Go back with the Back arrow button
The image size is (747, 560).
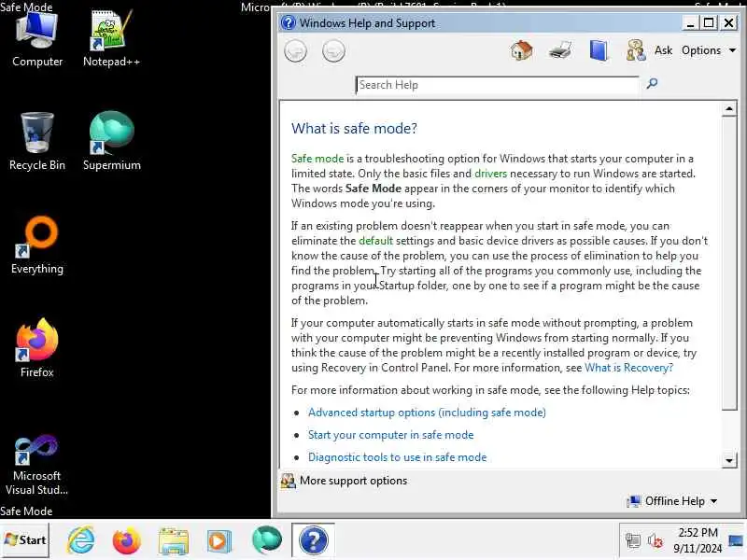coord(295,51)
